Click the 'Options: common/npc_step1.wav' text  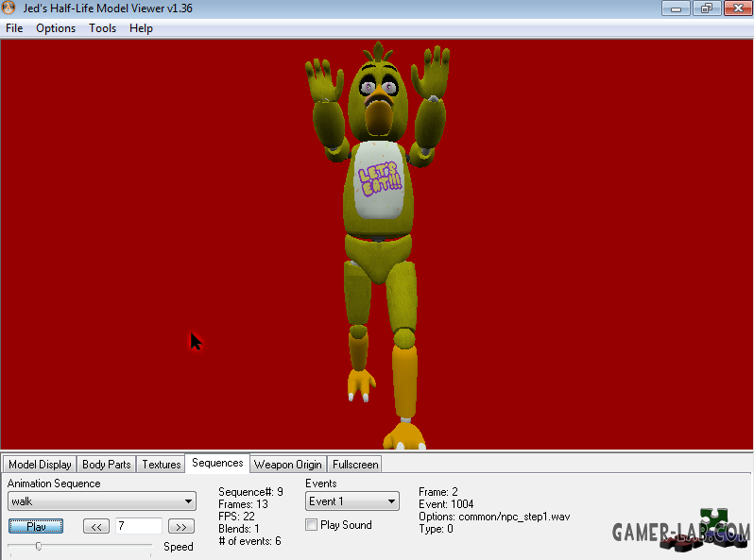point(494,517)
